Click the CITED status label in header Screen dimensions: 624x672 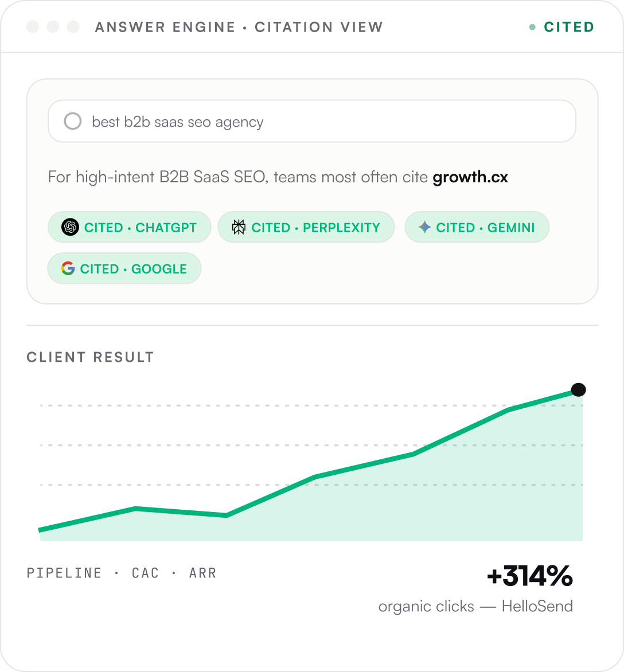pos(569,27)
